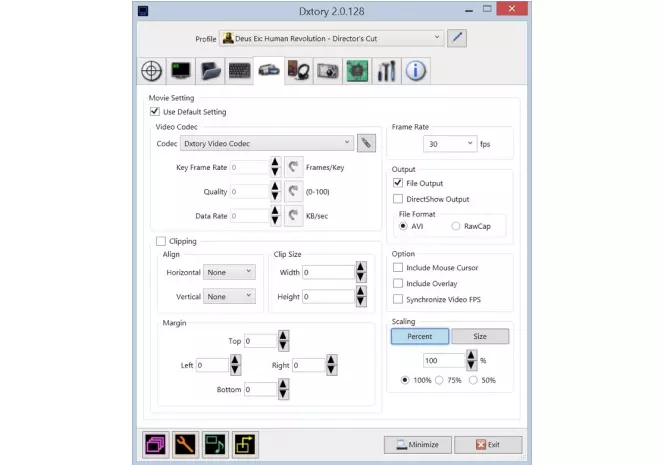
Task: Select the RawCap file format
Action: (456, 226)
